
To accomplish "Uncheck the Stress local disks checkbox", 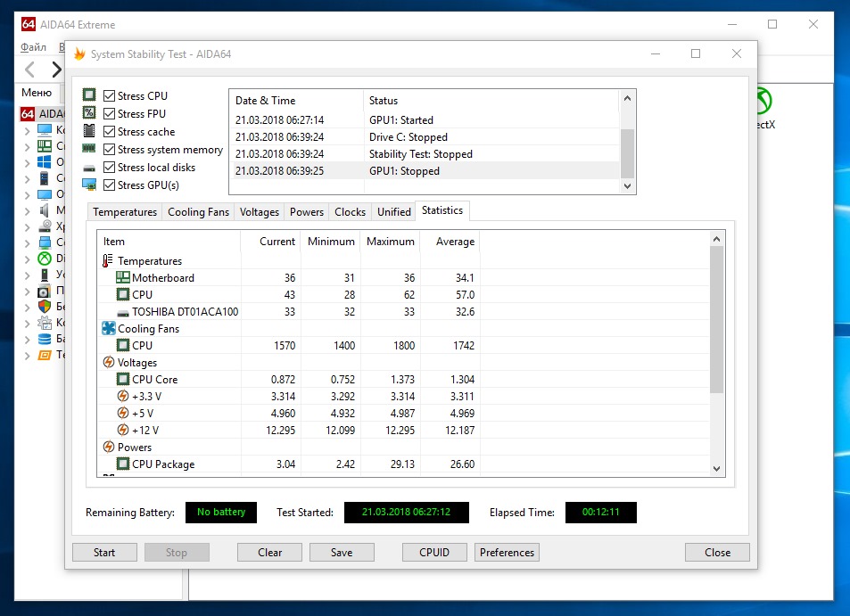I will point(109,168).
